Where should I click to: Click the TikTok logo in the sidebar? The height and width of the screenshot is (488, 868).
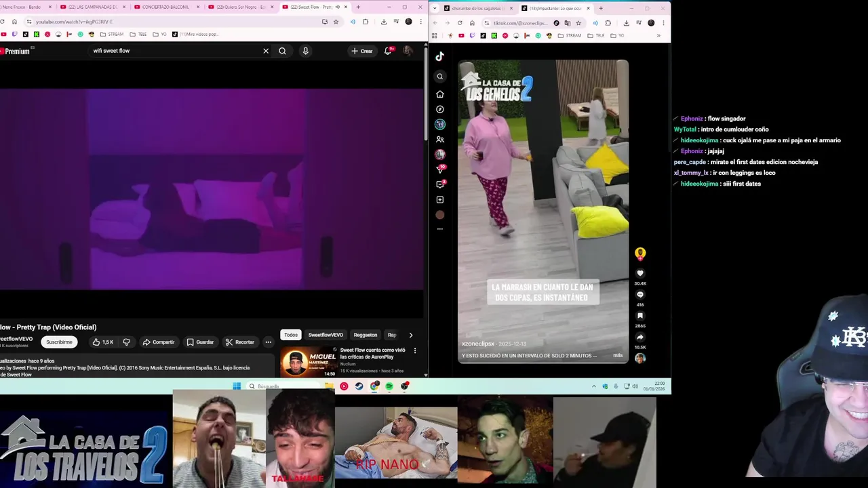440,56
